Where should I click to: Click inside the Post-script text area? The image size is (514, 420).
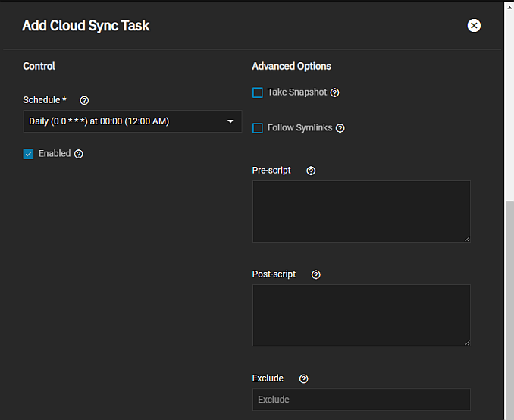361,315
